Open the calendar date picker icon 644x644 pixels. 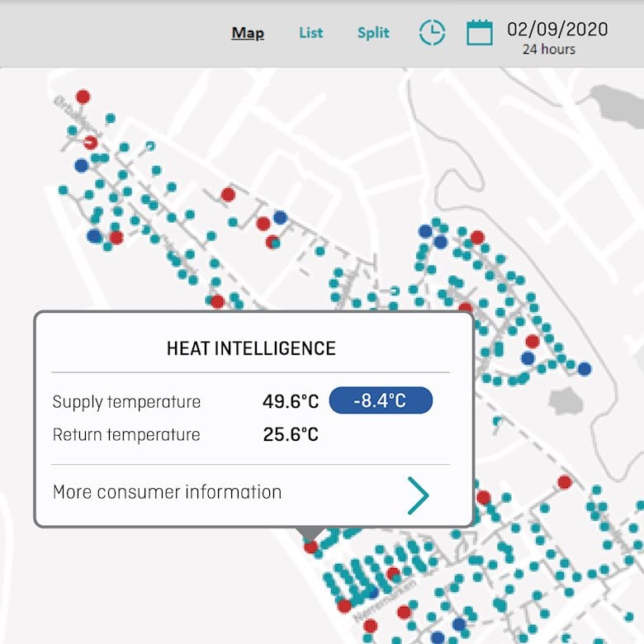480,33
